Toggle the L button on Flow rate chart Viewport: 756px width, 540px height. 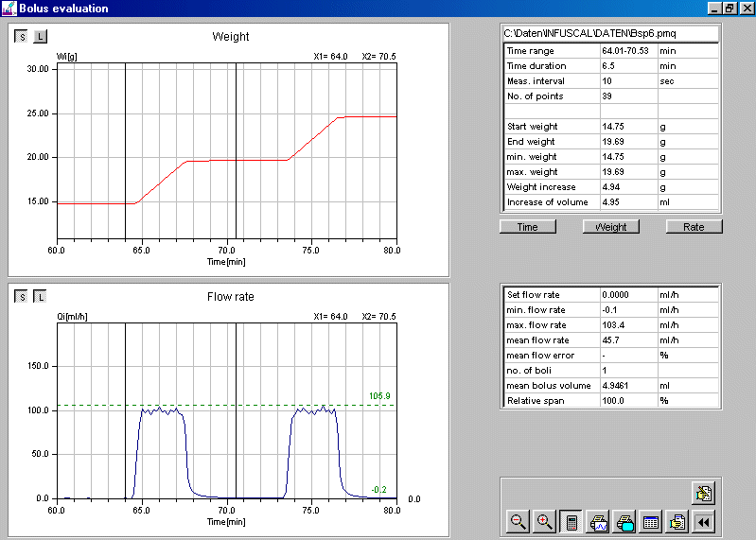point(41,297)
